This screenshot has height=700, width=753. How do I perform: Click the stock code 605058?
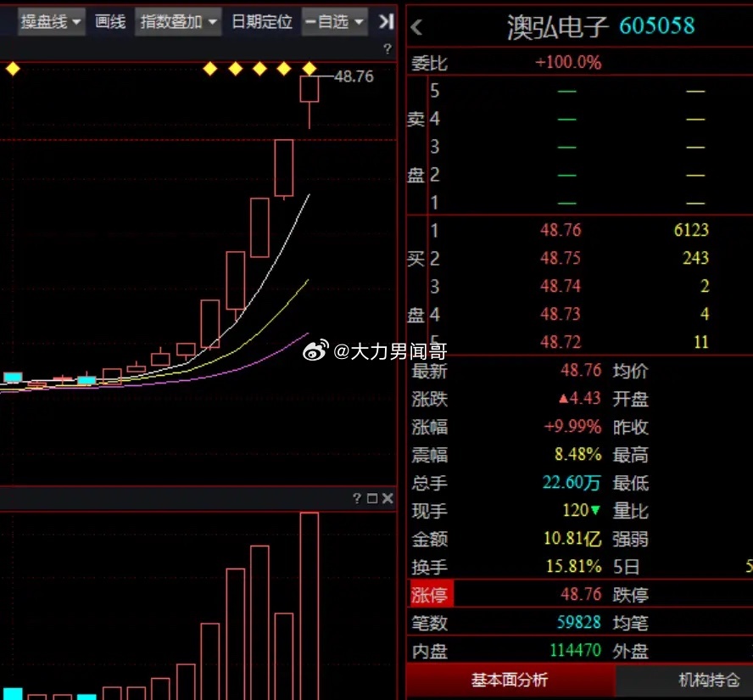tap(657, 26)
